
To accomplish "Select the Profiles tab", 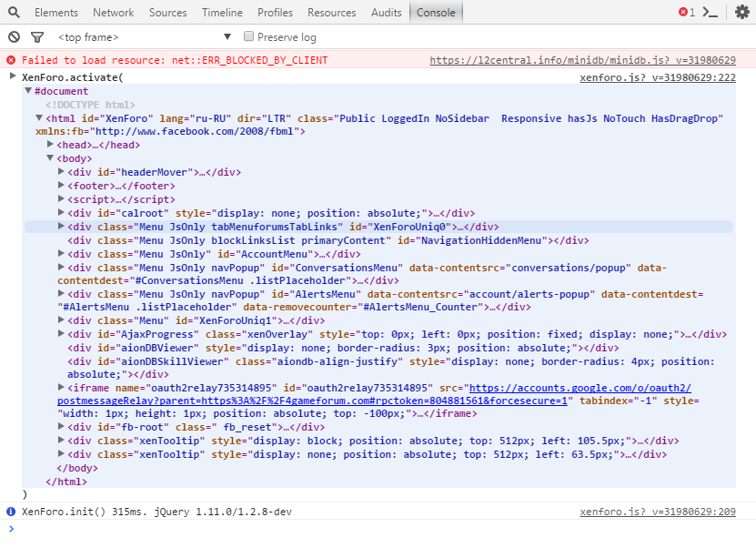I will coord(275,13).
